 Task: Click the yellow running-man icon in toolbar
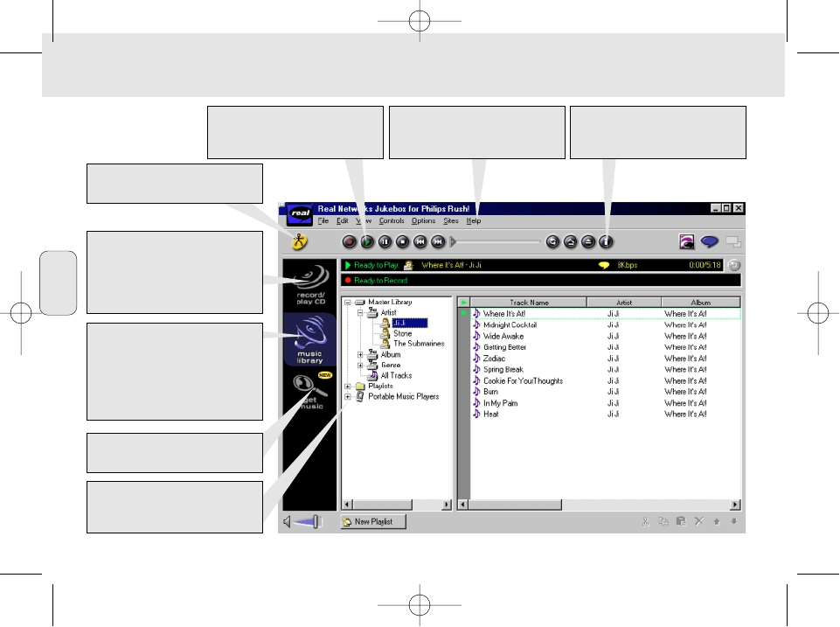pos(300,241)
